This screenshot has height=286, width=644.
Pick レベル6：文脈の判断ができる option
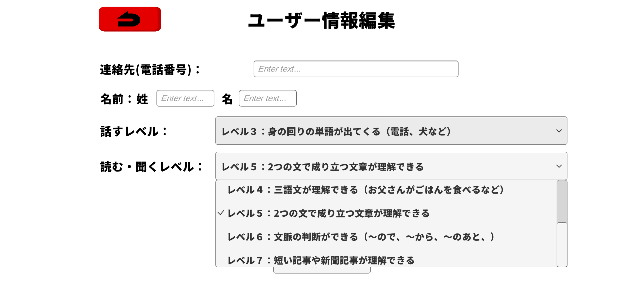tap(360, 237)
